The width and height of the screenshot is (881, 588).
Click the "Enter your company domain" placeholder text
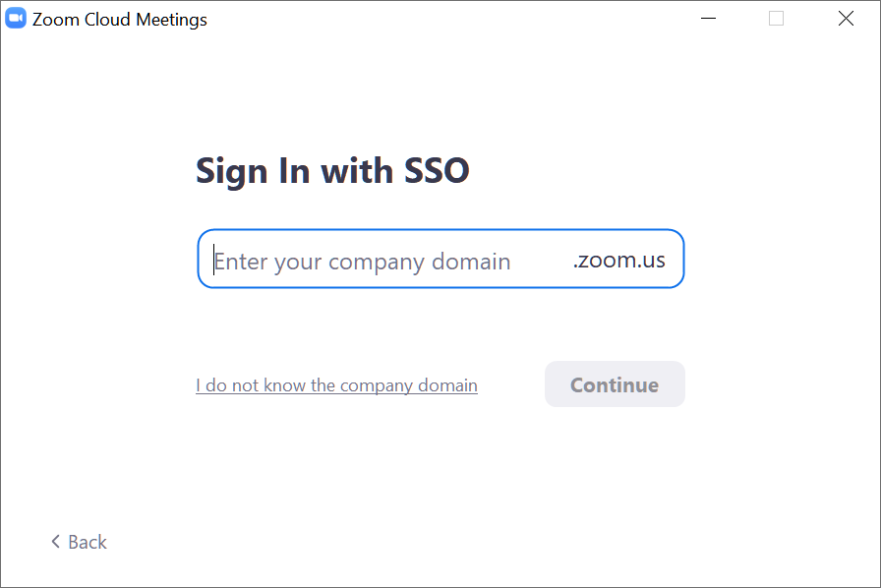coord(362,262)
